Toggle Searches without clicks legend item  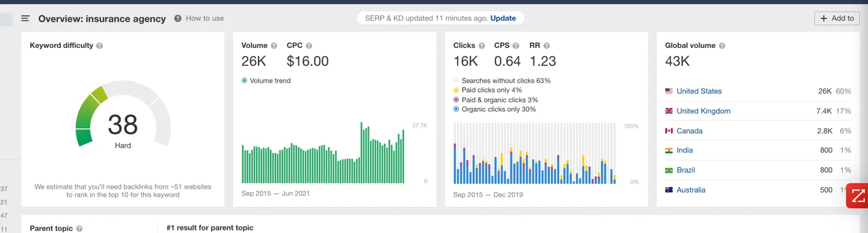pos(502,81)
